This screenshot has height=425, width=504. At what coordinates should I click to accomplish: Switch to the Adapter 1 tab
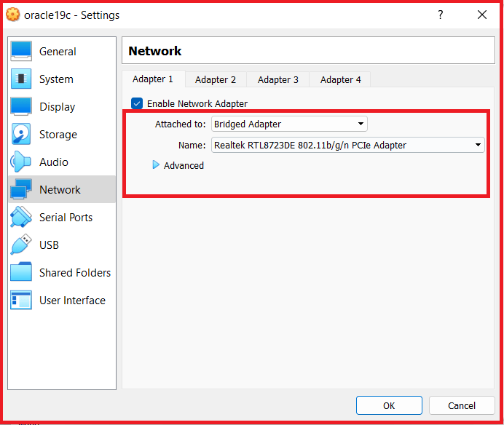click(x=153, y=79)
